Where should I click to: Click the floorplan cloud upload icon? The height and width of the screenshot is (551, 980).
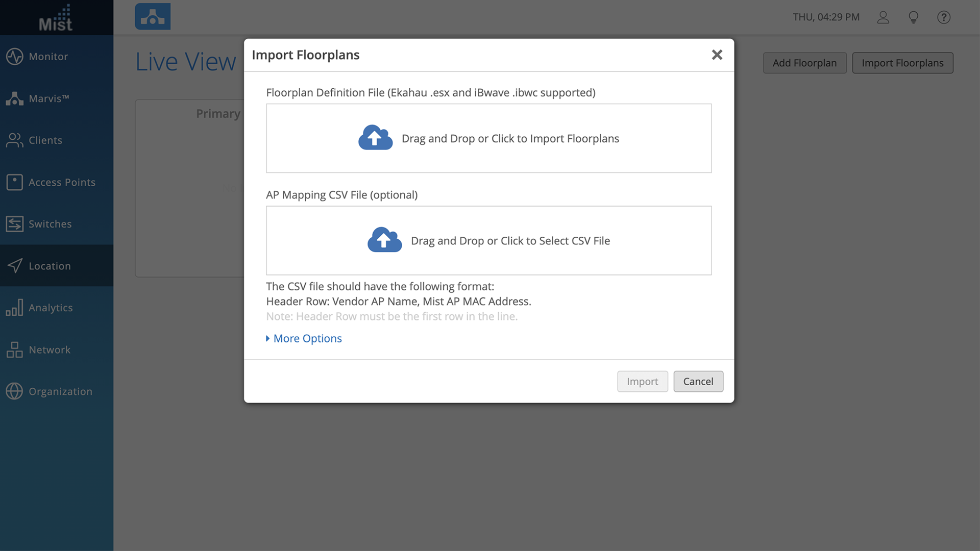[x=375, y=138]
